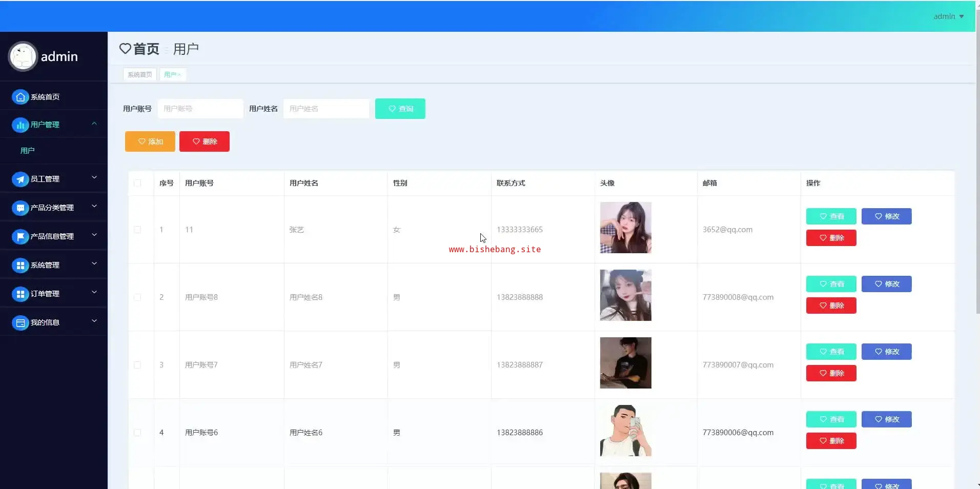
Task: Switch to the 系统首页 tab
Action: (x=140, y=75)
